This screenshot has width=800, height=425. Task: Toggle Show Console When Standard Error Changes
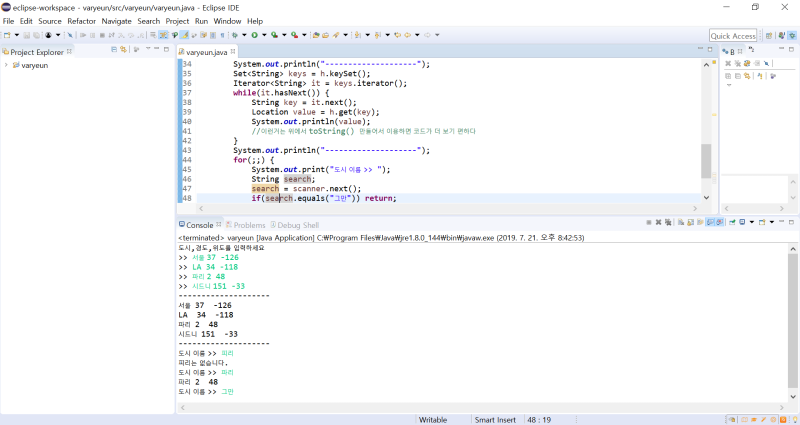point(719,222)
